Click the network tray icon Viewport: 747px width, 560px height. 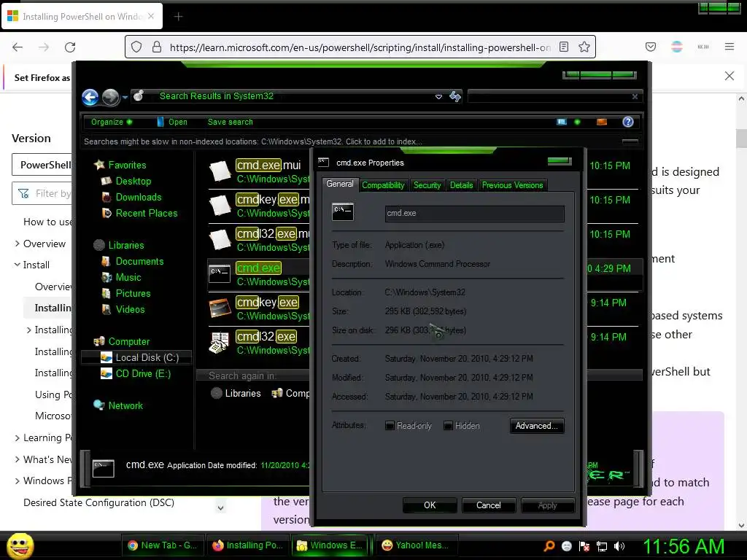click(x=602, y=546)
